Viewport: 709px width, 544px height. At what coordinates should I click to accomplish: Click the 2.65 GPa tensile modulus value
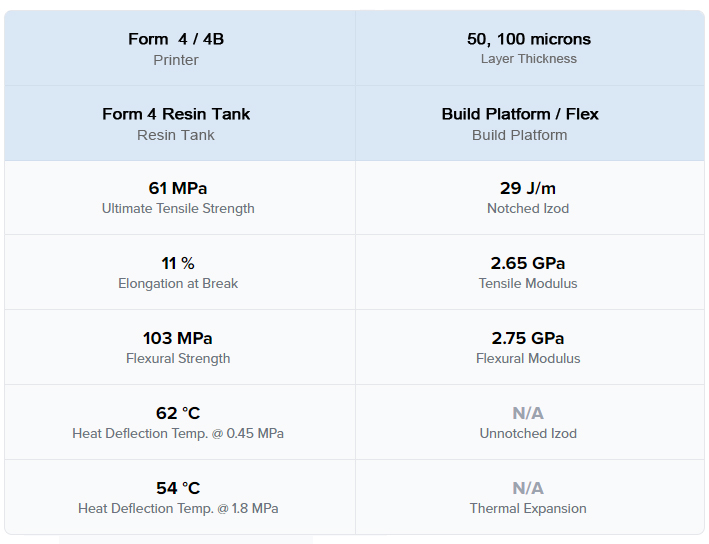[x=528, y=263]
